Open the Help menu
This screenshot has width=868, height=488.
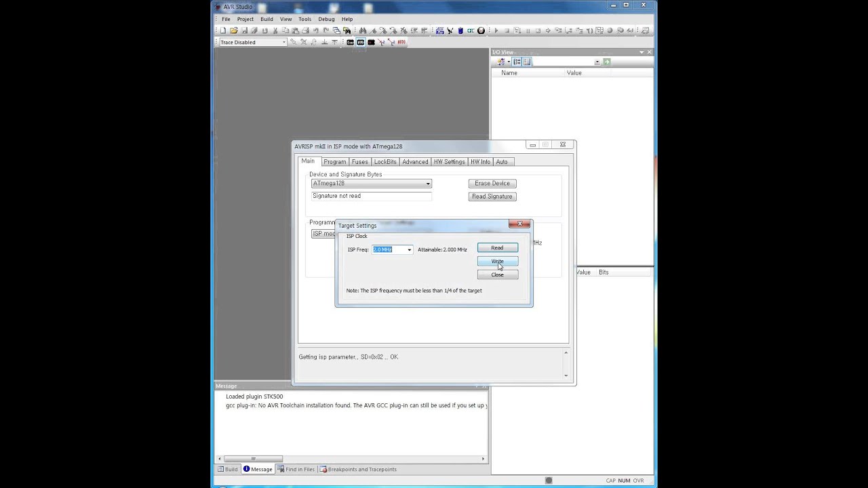pyautogui.click(x=347, y=19)
